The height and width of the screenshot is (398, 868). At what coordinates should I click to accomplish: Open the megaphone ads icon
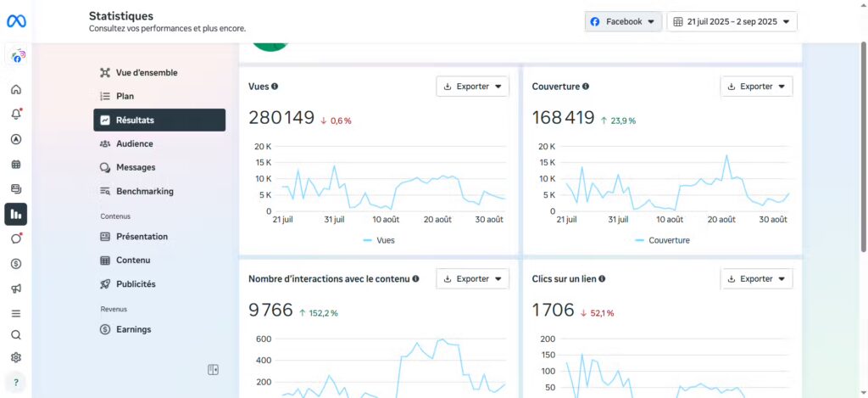pyautogui.click(x=16, y=289)
